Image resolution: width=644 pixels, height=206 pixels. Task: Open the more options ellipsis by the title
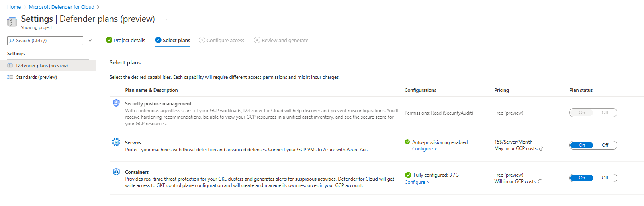(166, 19)
